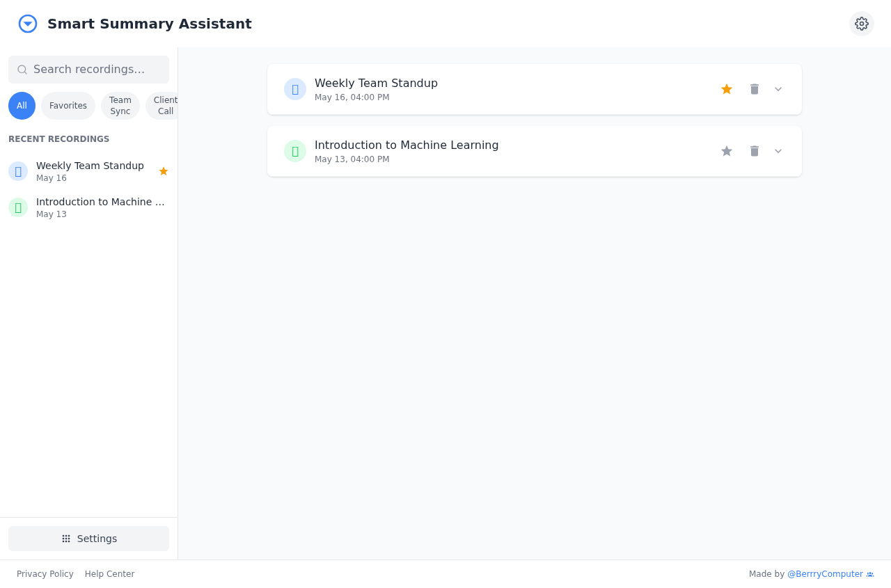891x588 pixels.
Task: Delete the Introduction to Machine Learning recording
Action: click(x=754, y=151)
